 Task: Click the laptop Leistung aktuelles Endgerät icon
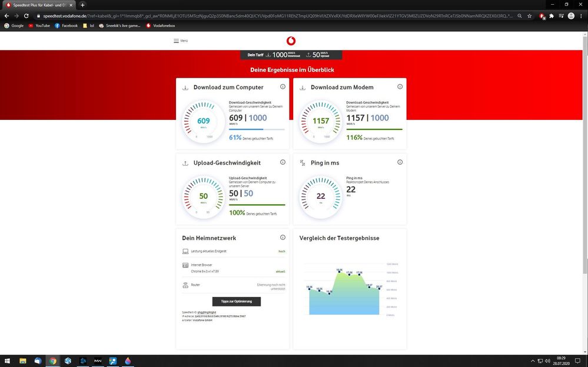[x=185, y=252]
